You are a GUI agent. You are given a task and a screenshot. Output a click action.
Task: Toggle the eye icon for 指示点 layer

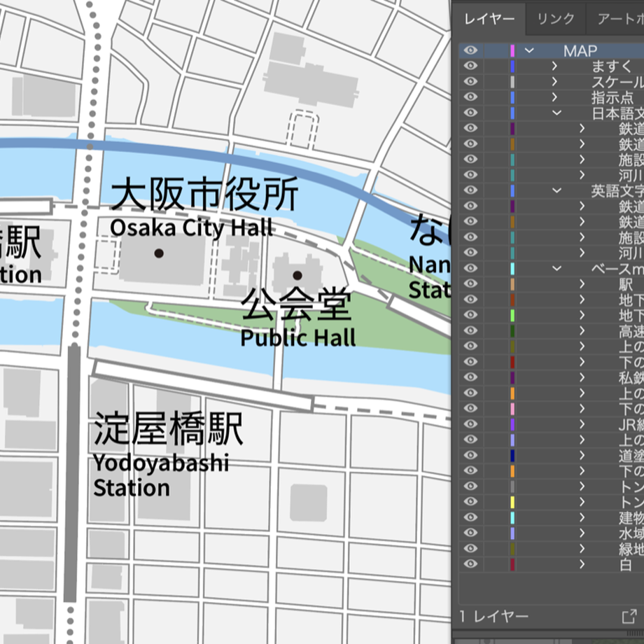[470, 97]
